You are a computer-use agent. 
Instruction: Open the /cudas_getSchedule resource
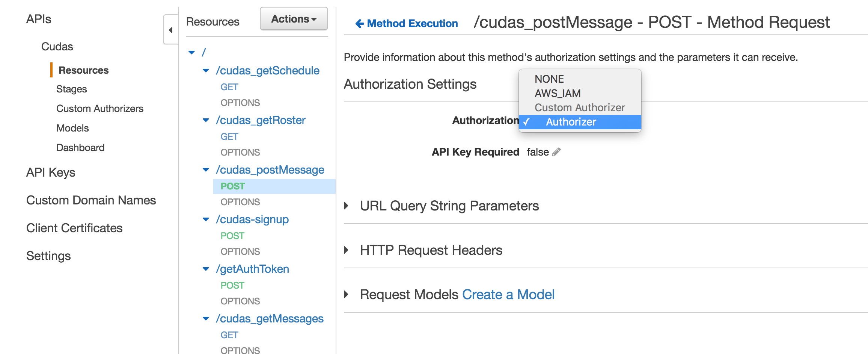tap(268, 71)
